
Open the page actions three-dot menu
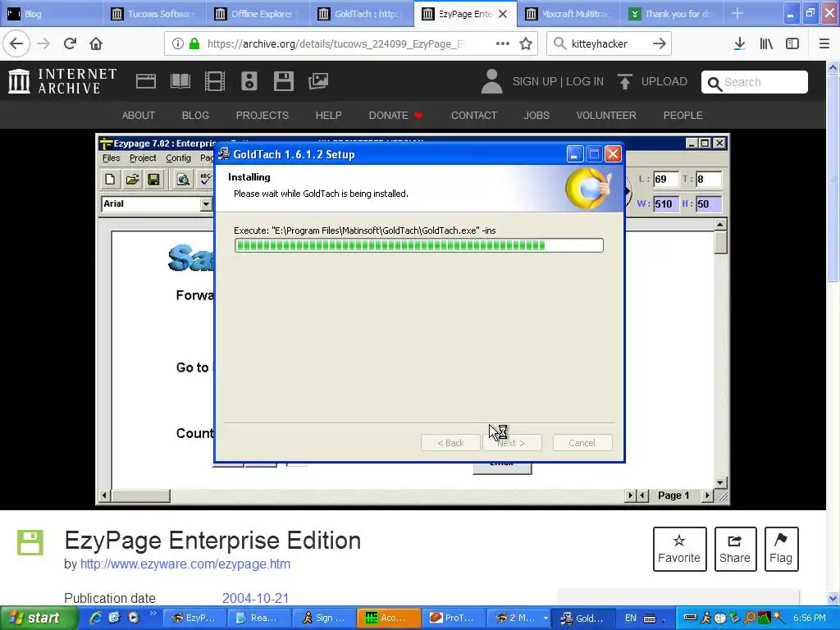(503, 43)
